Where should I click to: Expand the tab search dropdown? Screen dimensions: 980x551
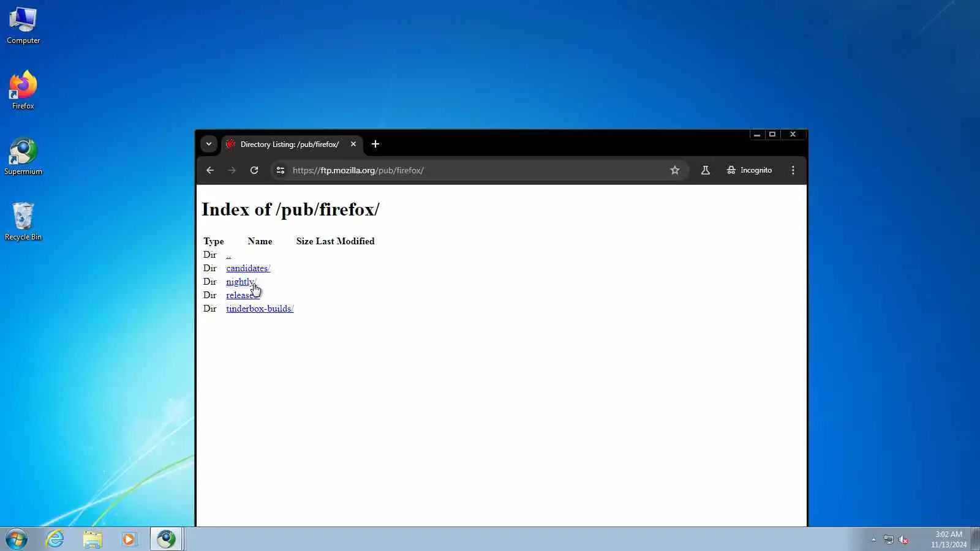tap(209, 144)
